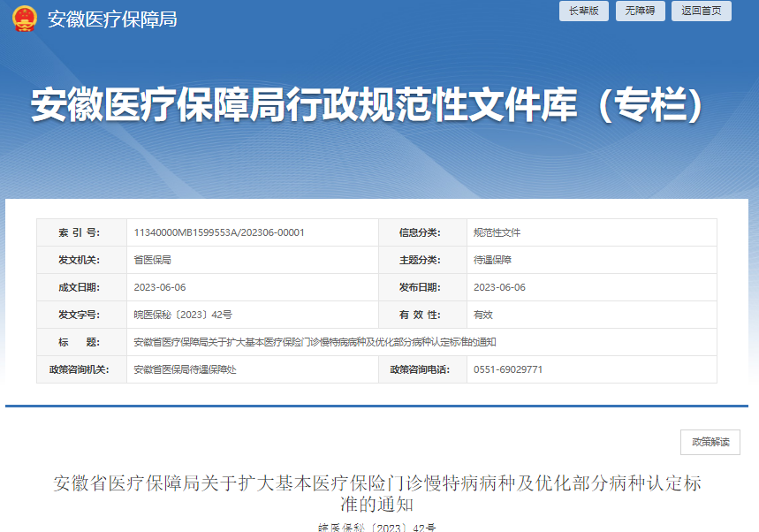759x532 pixels.
Task: Click the national emblem logo icon
Action: pyautogui.click(x=24, y=19)
